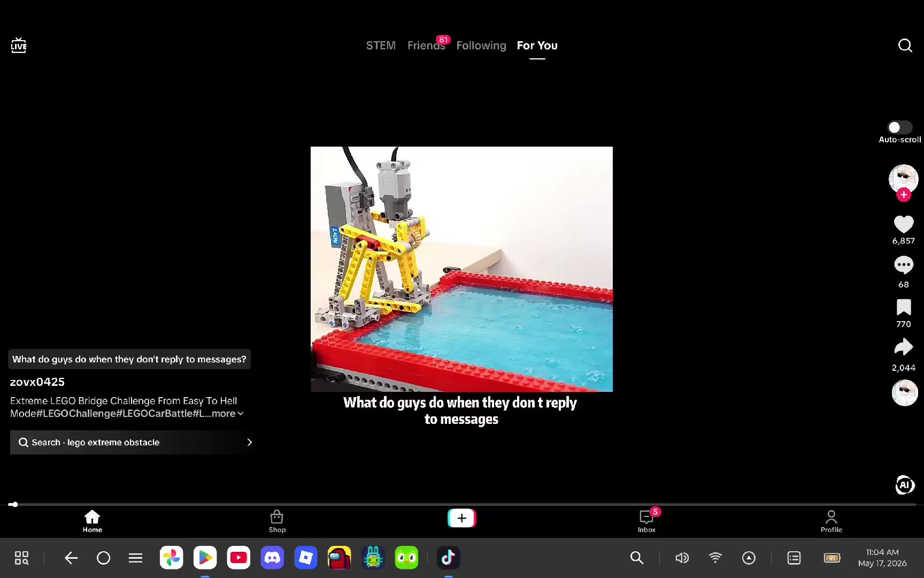This screenshot has height=578, width=924.
Task: Launch Roblox from taskbar
Action: [306, 558]
